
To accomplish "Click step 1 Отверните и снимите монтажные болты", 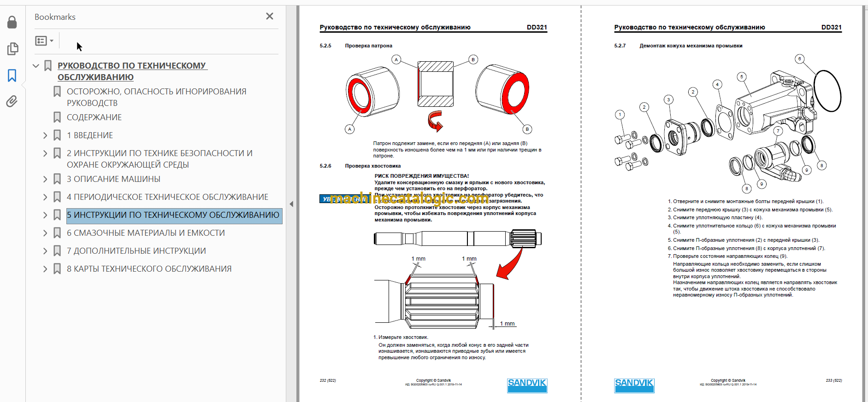I will click(746, 201).
